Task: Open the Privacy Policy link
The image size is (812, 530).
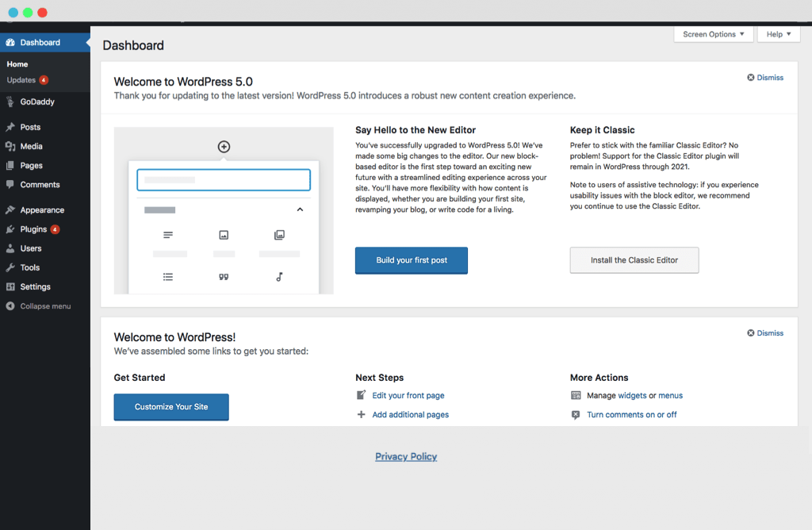Action: click(x=406, y=456)
